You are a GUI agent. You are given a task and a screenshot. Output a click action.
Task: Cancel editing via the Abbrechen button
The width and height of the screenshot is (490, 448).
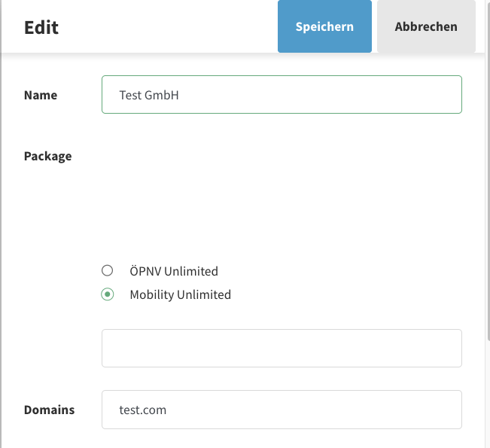(x=426, y=26)
